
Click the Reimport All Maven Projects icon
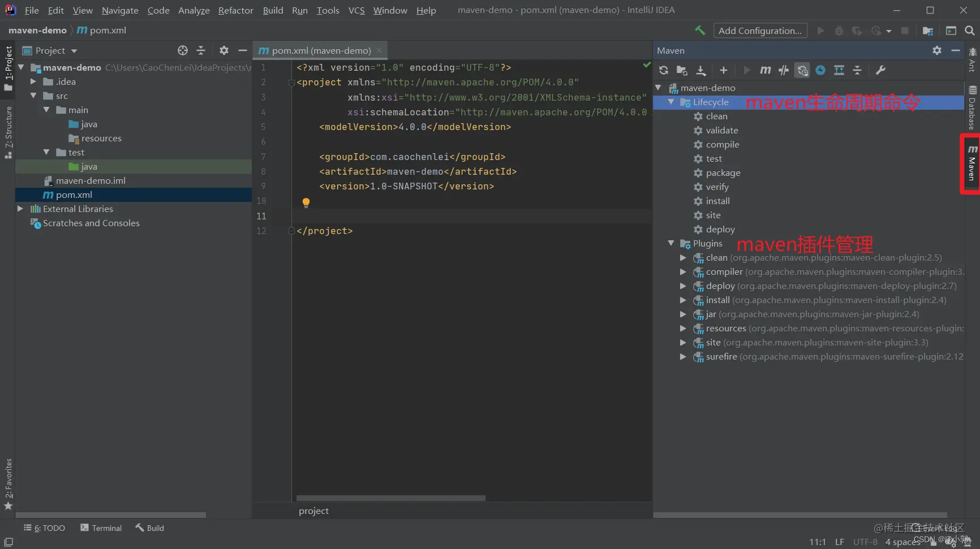coord(664,70)
